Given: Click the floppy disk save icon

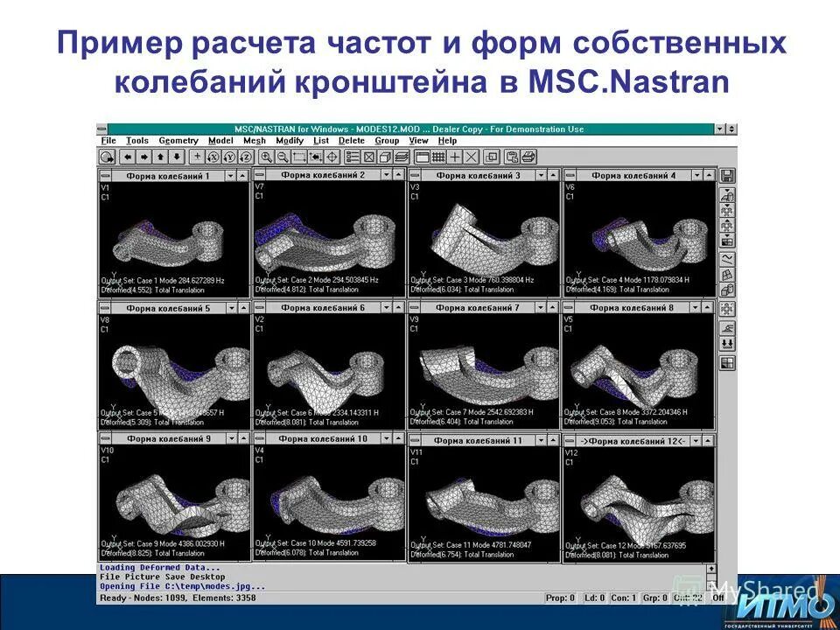Looking at the screenshot, I should (727, 176).
